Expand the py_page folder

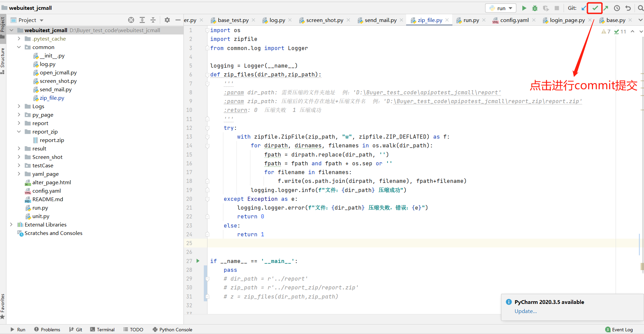click(19, 115)
